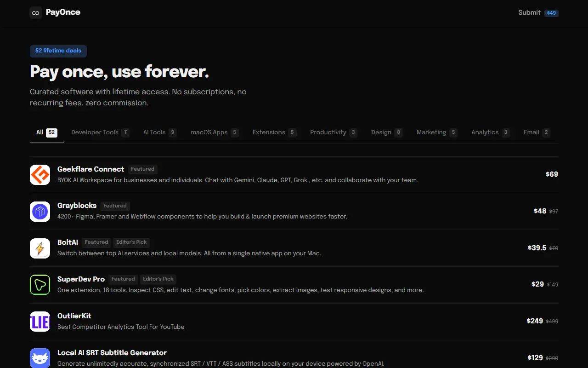Viewport: 588px width, 368px height.
Task: Switch to the Extensions tab
Action: [274, 132]
